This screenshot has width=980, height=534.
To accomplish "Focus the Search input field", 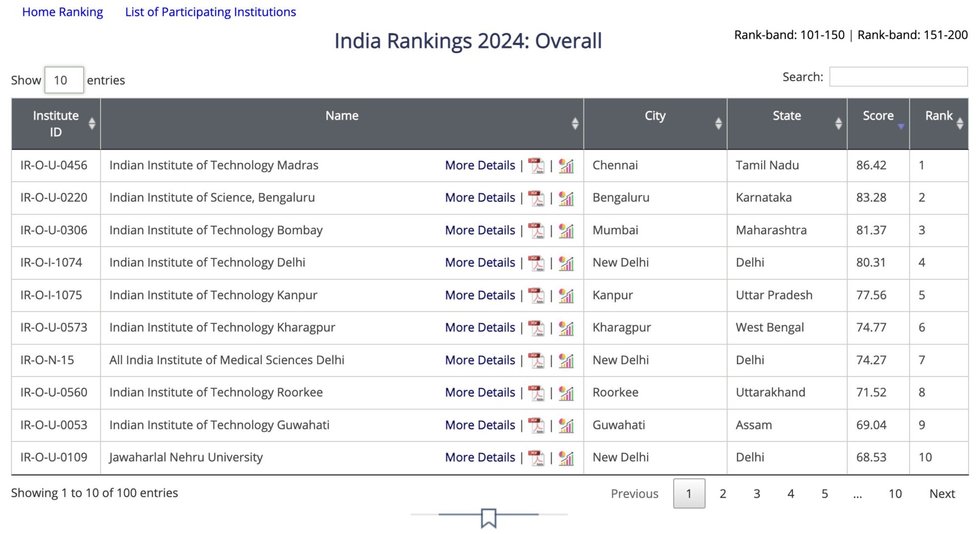I will coord(898,77).
